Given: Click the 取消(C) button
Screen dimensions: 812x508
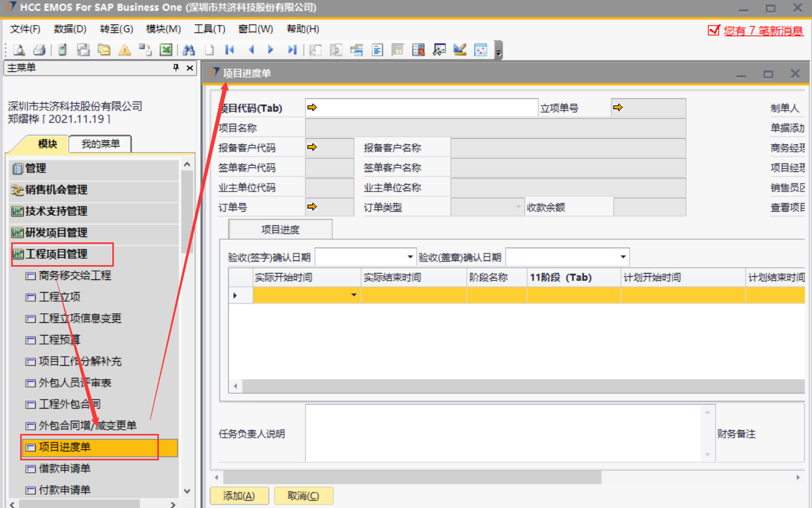Looking at the screenshot, I should click(x=303, y=496).
